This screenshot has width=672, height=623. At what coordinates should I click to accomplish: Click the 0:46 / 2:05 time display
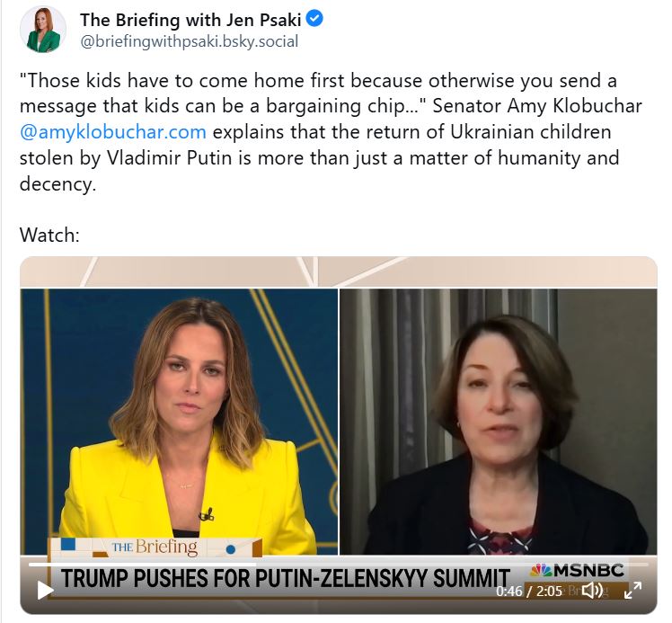[529, 592]
